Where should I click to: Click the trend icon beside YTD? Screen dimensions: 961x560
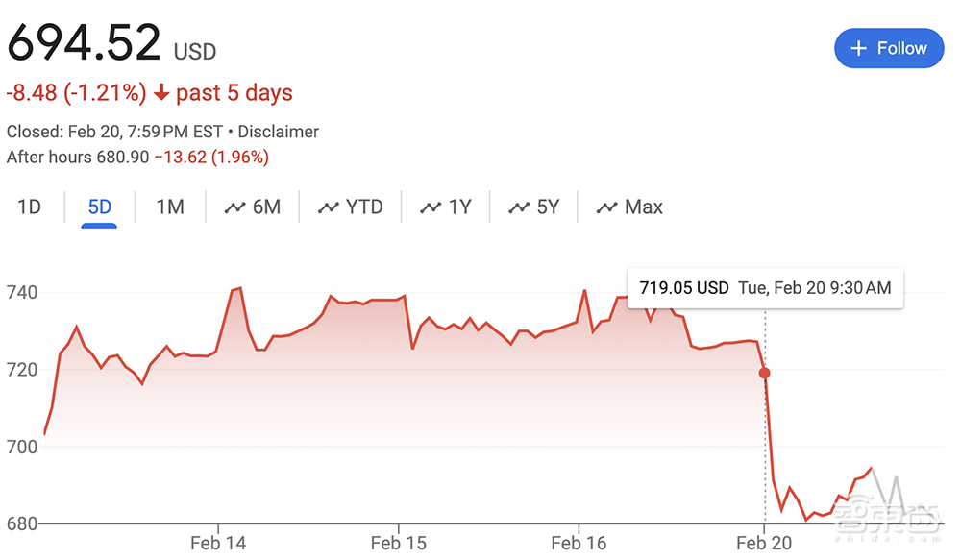click(329, 207)
